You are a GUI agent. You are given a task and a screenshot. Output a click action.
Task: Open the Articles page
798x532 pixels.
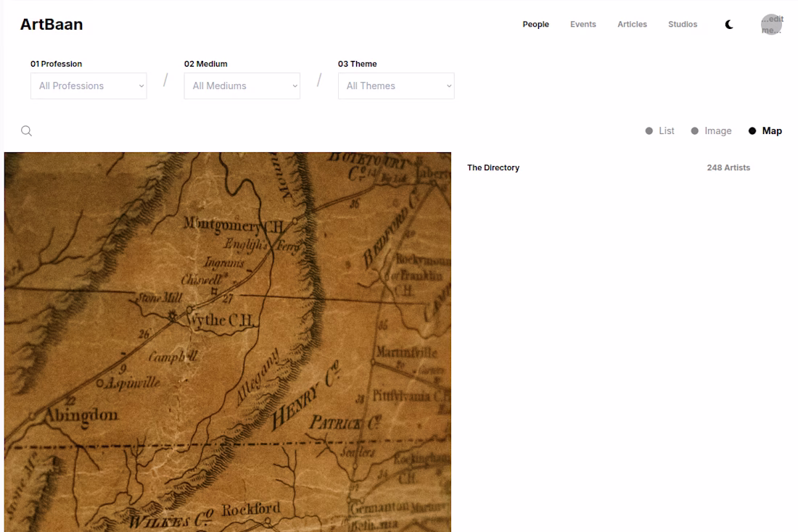(632, 25)
